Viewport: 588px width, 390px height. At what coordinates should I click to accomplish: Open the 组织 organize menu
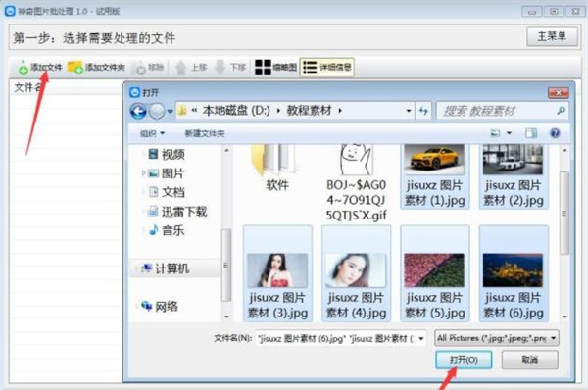152,133
